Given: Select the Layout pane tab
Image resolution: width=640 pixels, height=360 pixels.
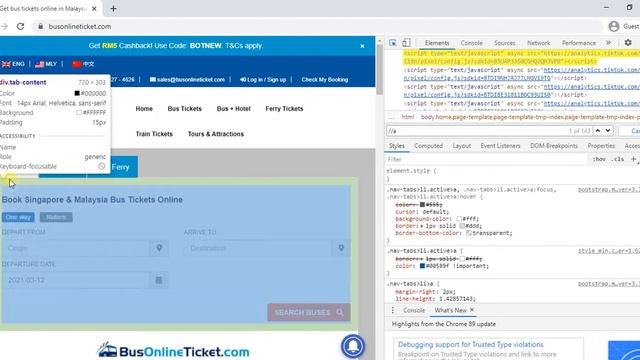Looking at the screenshot, I should click(462, 146).
